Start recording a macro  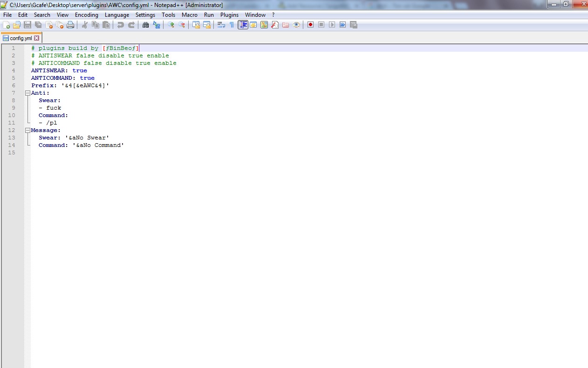311,25
